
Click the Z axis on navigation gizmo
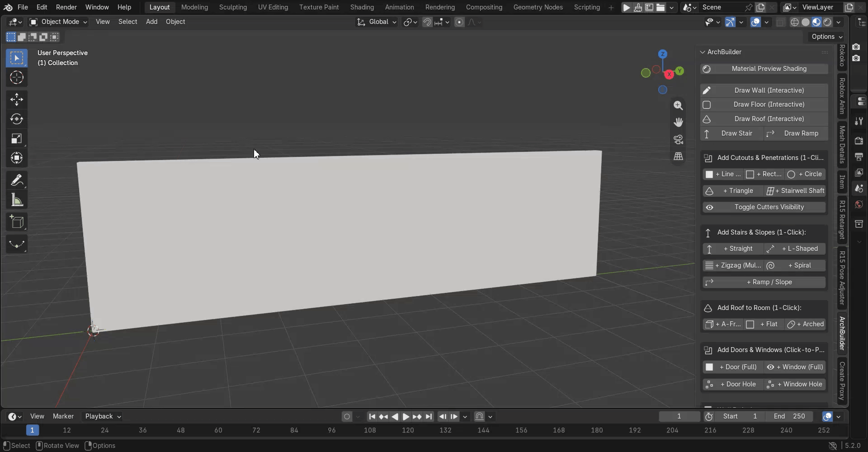tap(662, 54)
